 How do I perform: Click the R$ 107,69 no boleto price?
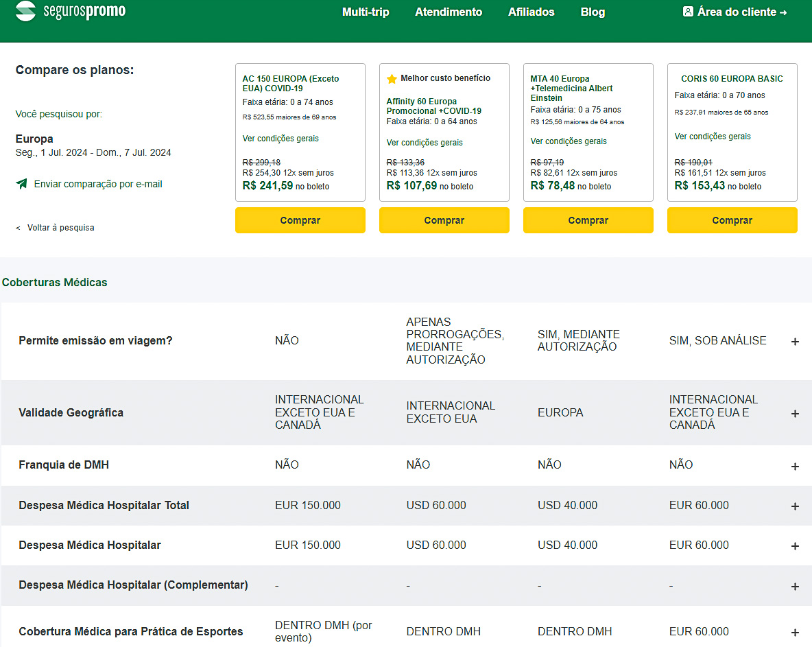coord(430,185)
